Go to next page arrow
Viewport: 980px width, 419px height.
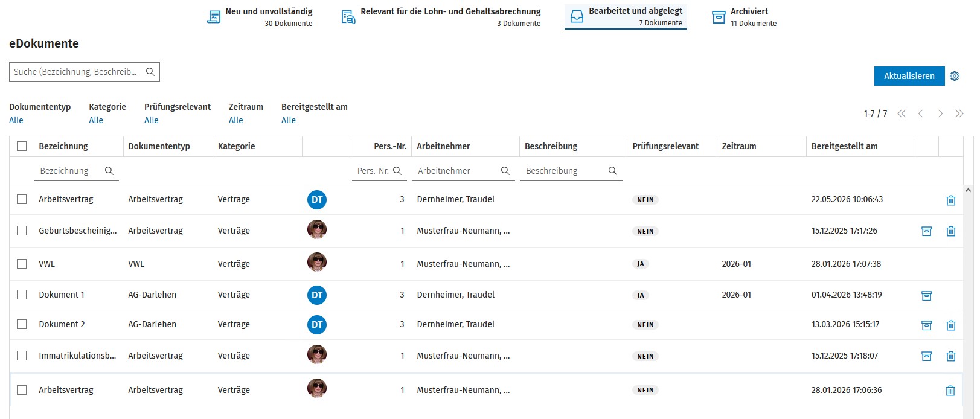940,114
